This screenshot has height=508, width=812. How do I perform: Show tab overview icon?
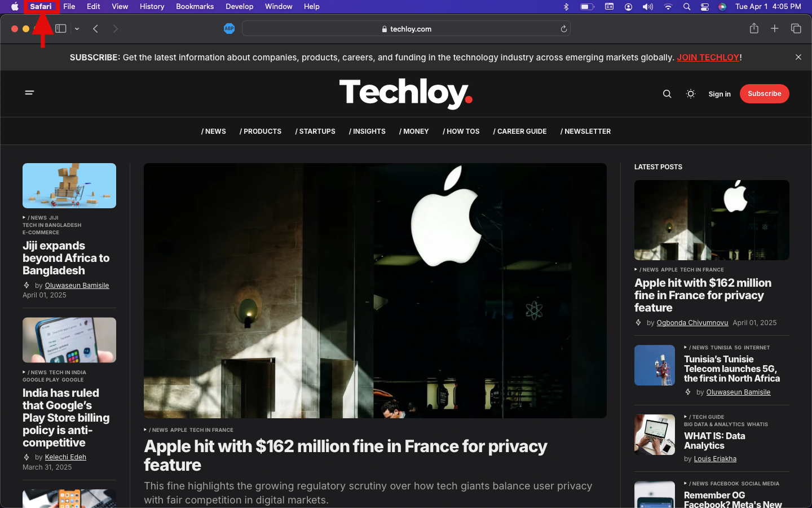pyautogui.click(x=796, y=28)
